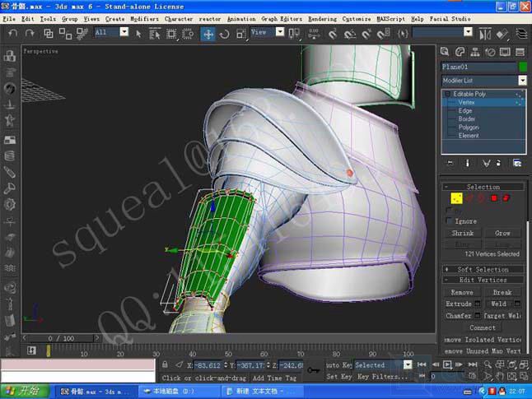Toggle Ignore Backfacing checkbox

pos(449,221)
